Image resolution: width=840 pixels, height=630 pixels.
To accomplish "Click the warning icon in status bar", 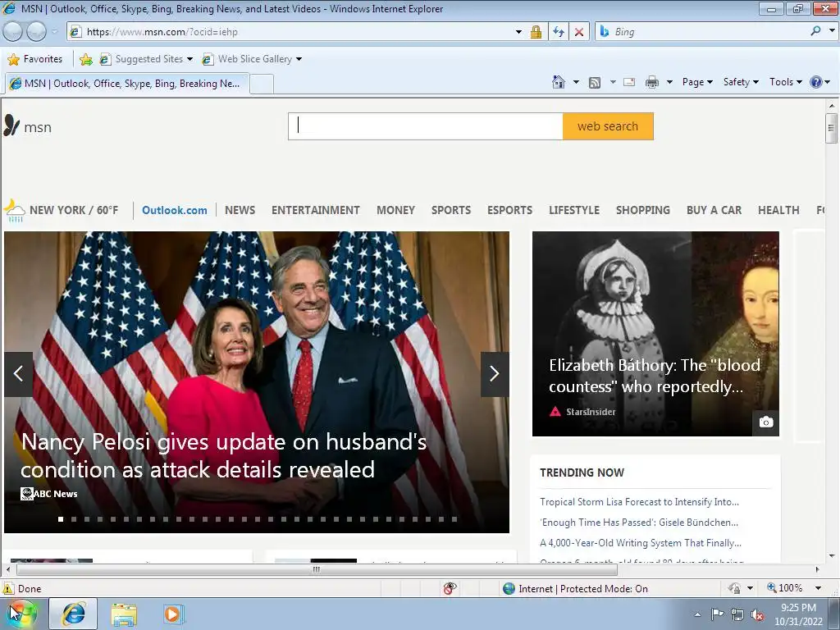I will tap(8, 588).
